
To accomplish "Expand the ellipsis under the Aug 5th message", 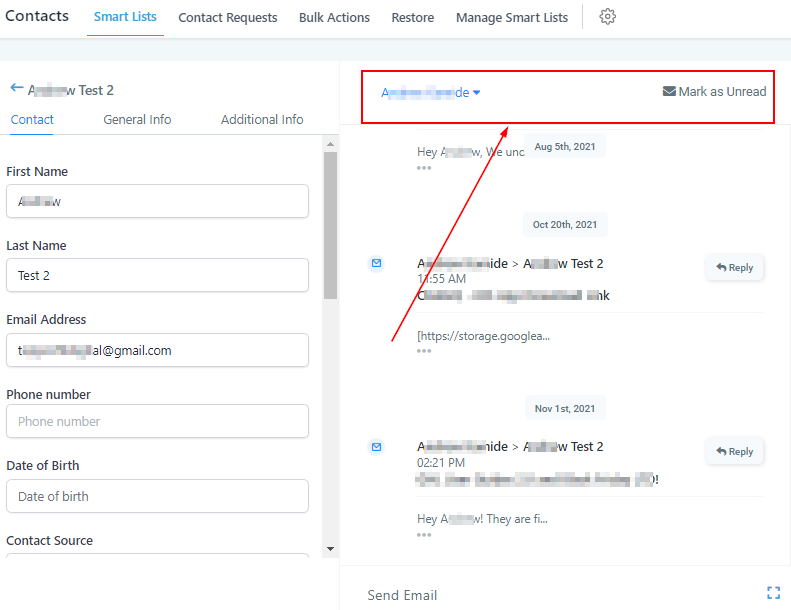I will coord(424,168).
